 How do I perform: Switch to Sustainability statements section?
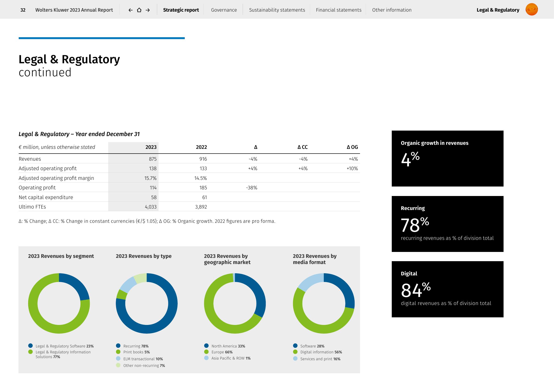[277, 10]
